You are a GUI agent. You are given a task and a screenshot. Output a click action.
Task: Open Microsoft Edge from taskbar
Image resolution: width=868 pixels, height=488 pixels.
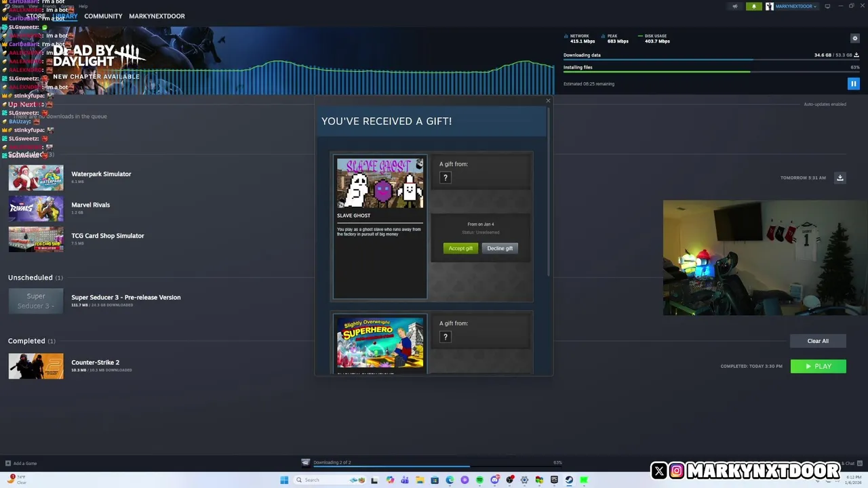point(450,480)
